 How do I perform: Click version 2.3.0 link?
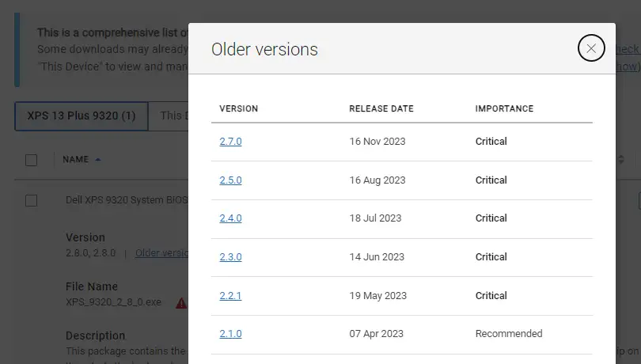(230, 257)
